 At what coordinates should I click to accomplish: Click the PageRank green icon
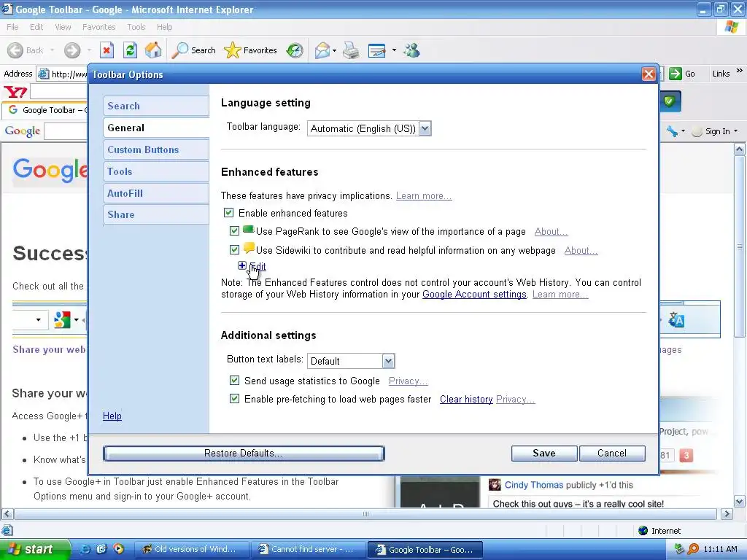coord(248,229)
